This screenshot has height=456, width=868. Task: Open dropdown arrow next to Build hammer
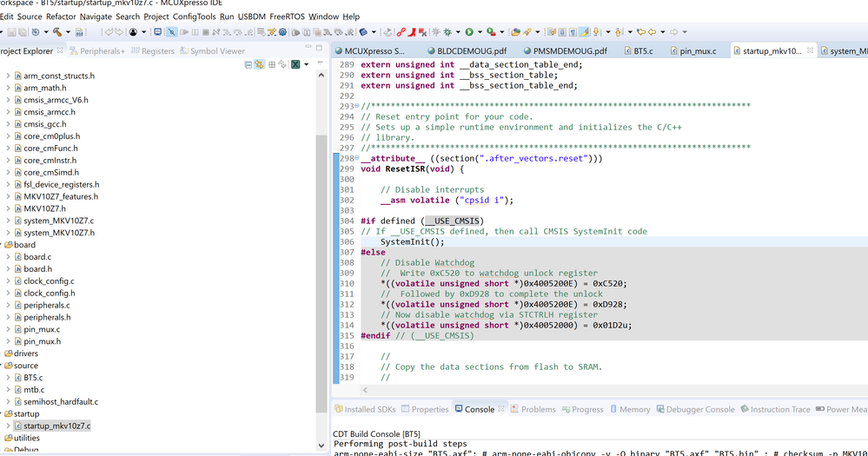tap(68, 32)
